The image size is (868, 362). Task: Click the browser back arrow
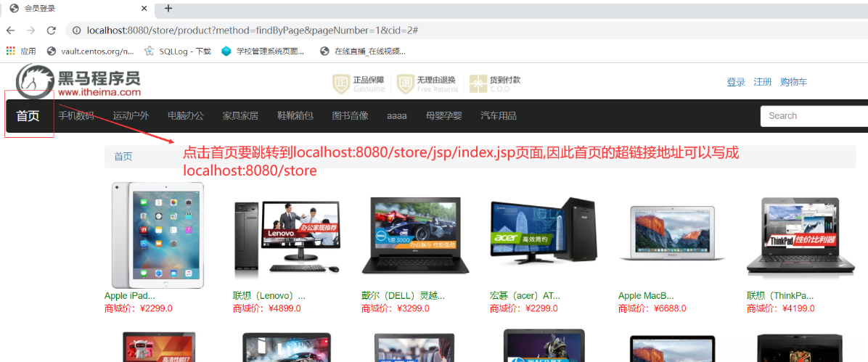[10, 30]
